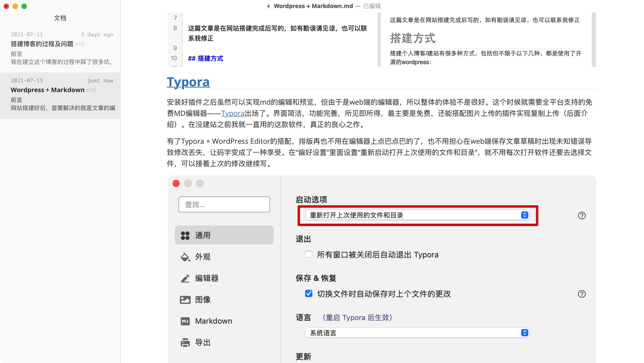Screen dimensions: 644x363
Task: Expand the system language (系统语言) dropdown
Action: click(x=417, y=333)
